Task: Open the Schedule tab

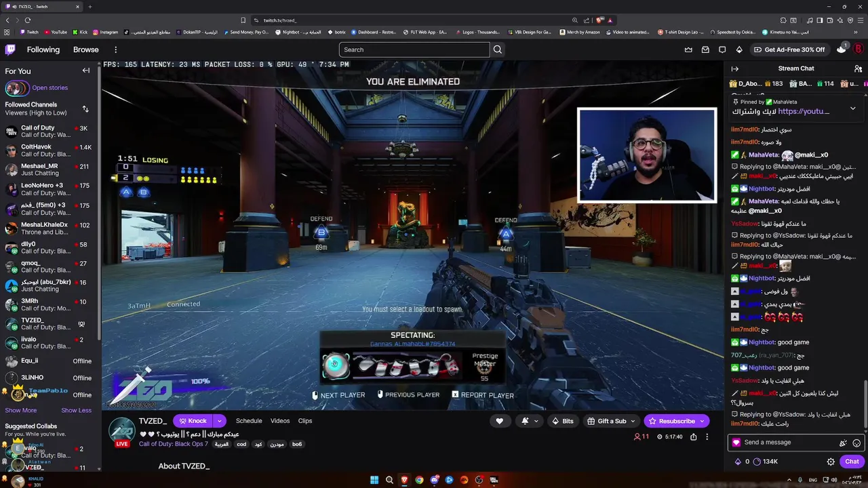Action: coord(249,421)
